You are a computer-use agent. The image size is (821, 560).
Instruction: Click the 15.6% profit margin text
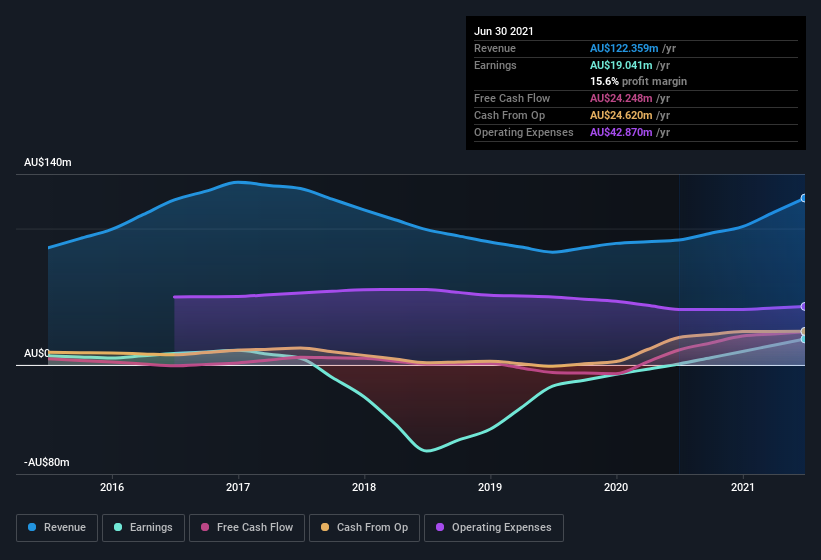(x=638, y=81)
